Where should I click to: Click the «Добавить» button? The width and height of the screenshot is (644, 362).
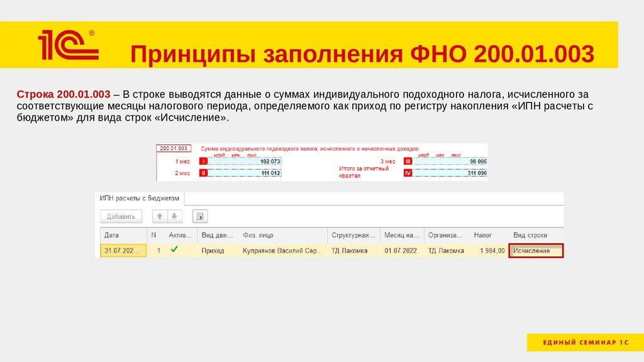click(121, 216)
